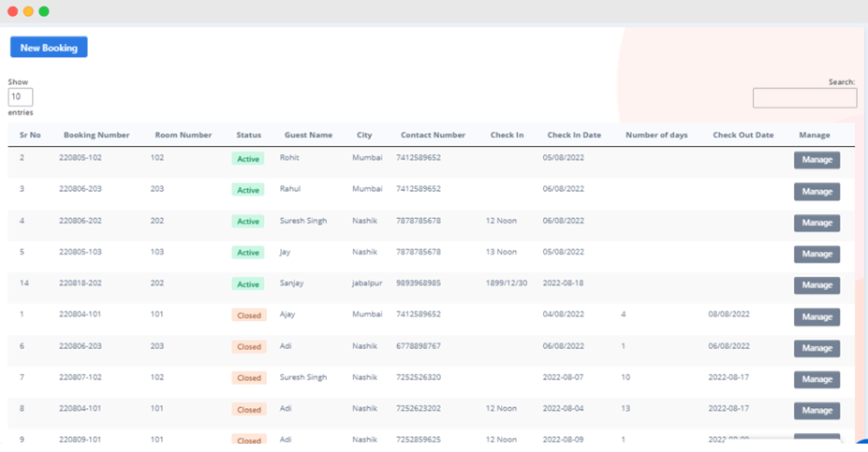Screen dimensions: 868x452
Task: Sort by City column header
Action: click(364, 135)
